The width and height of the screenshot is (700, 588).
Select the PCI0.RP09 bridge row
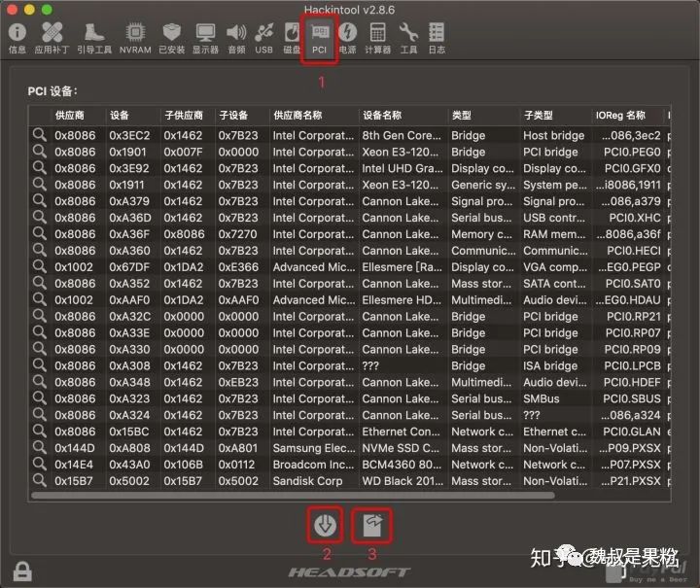tap(350, 349)
